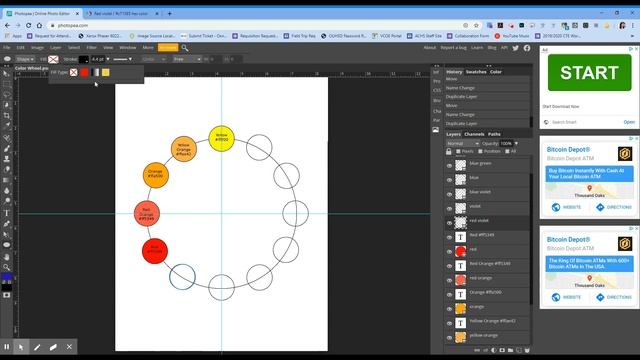The height and width of the screenshot is (360, 640).
Task: Open the stroke line style dropdown
Action: point(122,60)
